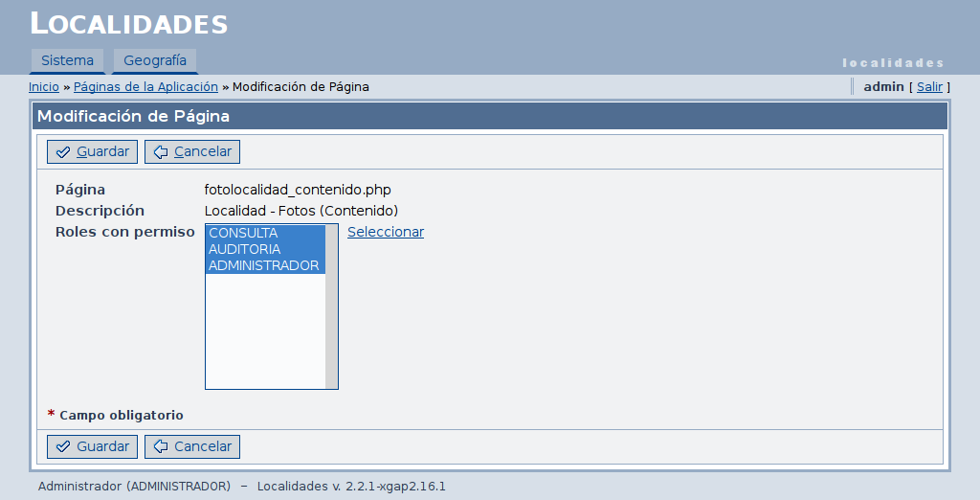Go to Inicio via the breadcrumb
This screenshot has width=980, height=500.
[x=43, y=87]
